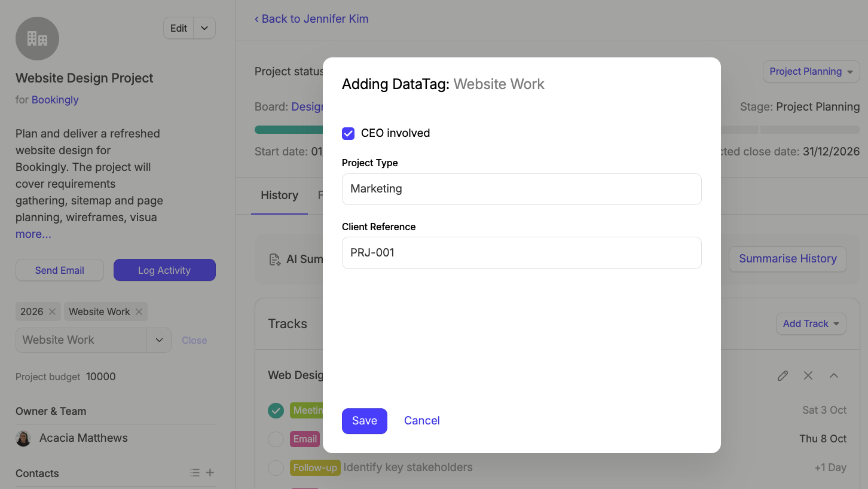The height and width of the screenshot is (489, 868).
Task: Open the Project Planning status dropdown
Action: (x=811, y=72)
